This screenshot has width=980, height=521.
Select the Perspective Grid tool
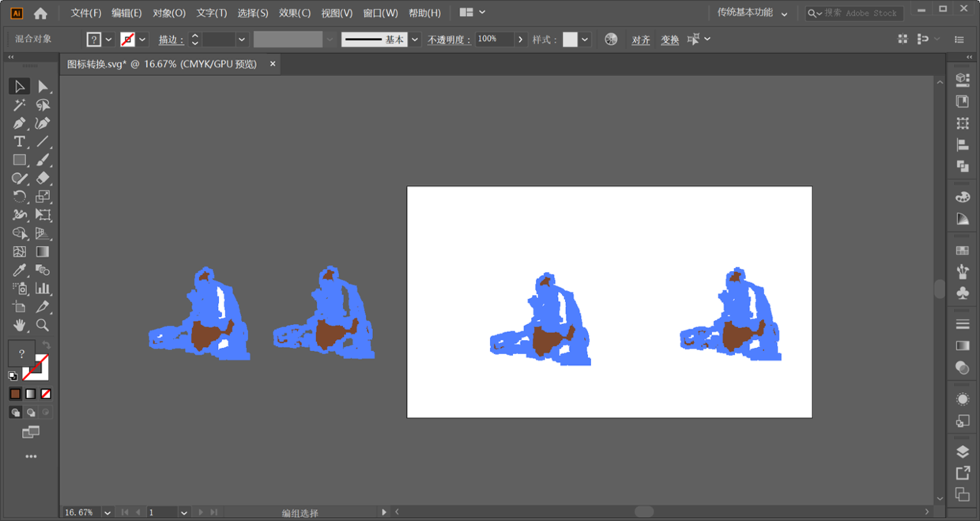(43, 233)
